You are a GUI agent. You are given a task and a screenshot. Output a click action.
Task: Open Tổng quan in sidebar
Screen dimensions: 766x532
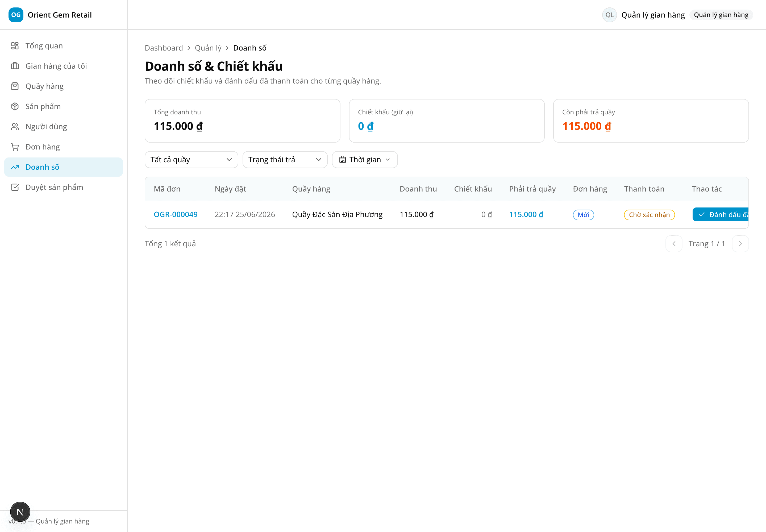click(63, 46)
